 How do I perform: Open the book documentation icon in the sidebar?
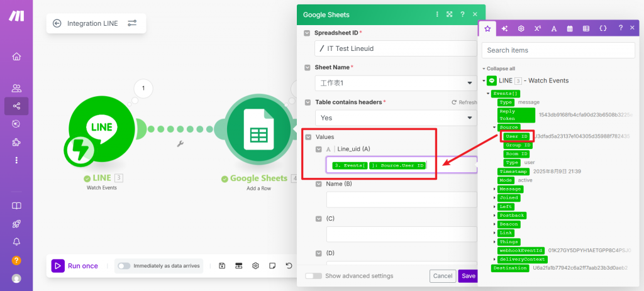point(16,206)
